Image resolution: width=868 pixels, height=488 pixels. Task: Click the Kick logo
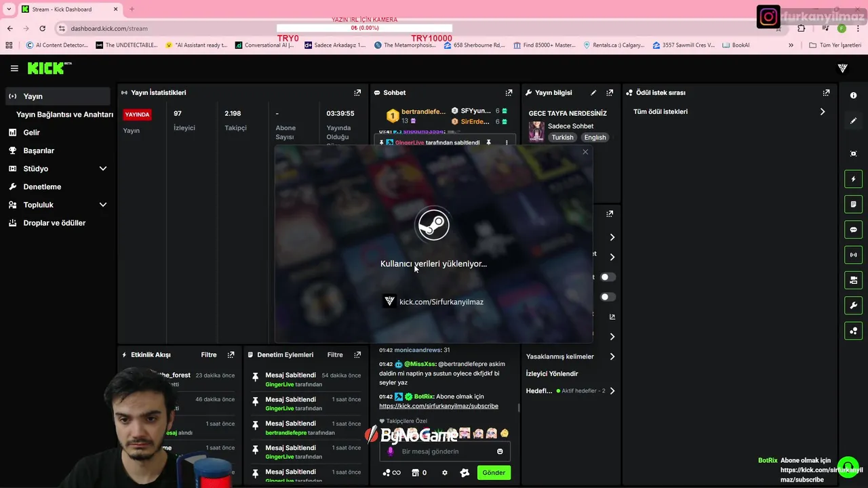49,68
